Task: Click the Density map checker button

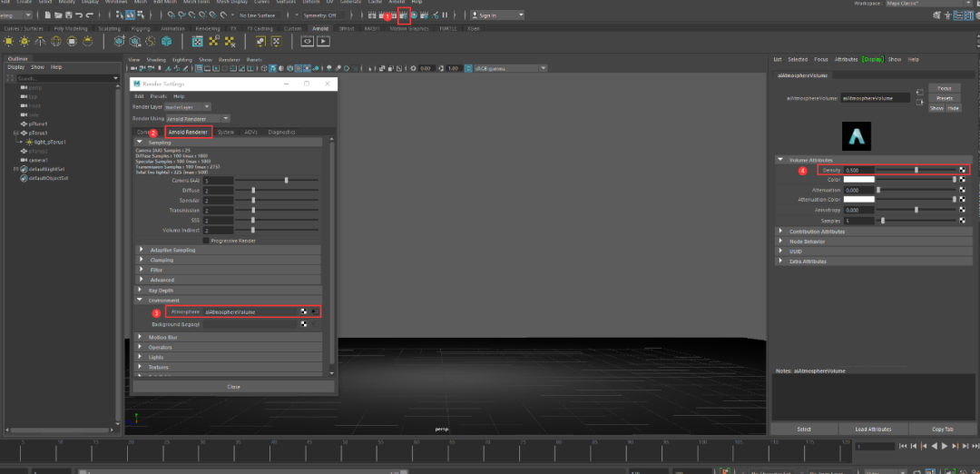Action: (963, 170)
